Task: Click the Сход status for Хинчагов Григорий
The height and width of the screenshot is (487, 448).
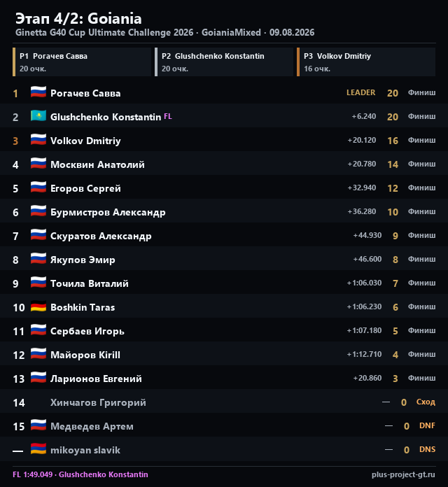Action: [426, 402]
